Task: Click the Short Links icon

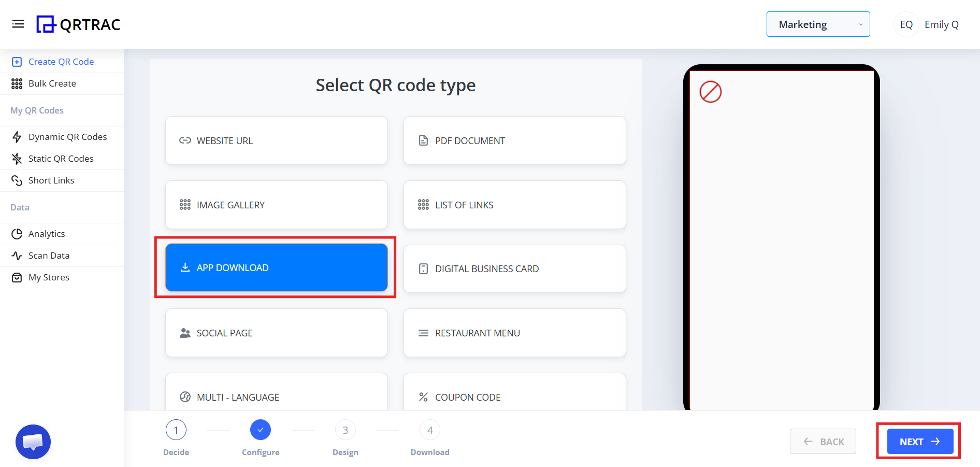Action: tap(17, 180)
